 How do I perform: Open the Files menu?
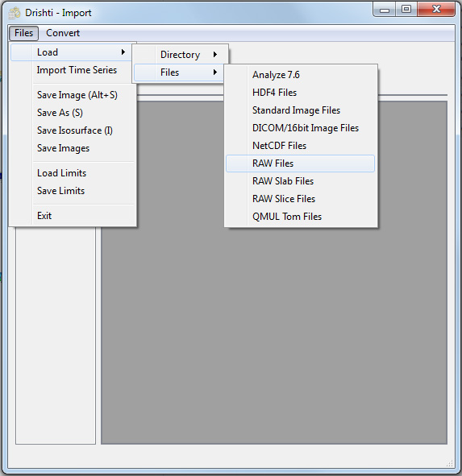(23, 33)
